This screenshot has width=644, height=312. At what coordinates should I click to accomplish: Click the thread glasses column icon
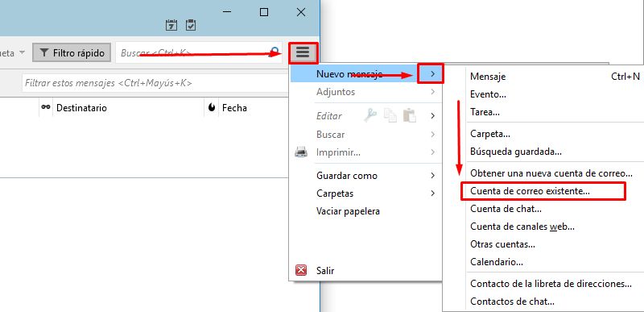(x=46, y=108)
